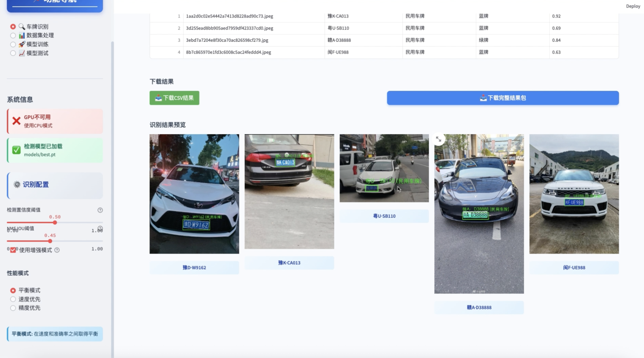Screen dimensions: 644x358
Task: Click the gear icon beside 识别配置
Action: pyautogui.click(x=17, y=185)
